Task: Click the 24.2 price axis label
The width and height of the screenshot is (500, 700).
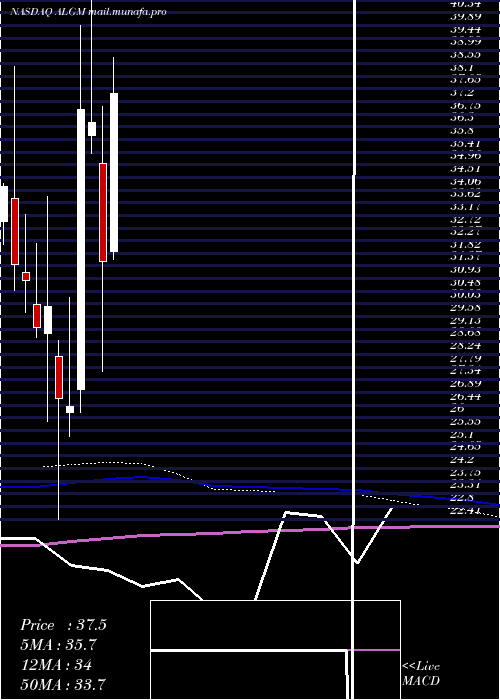Action: [x=462, y=459]
